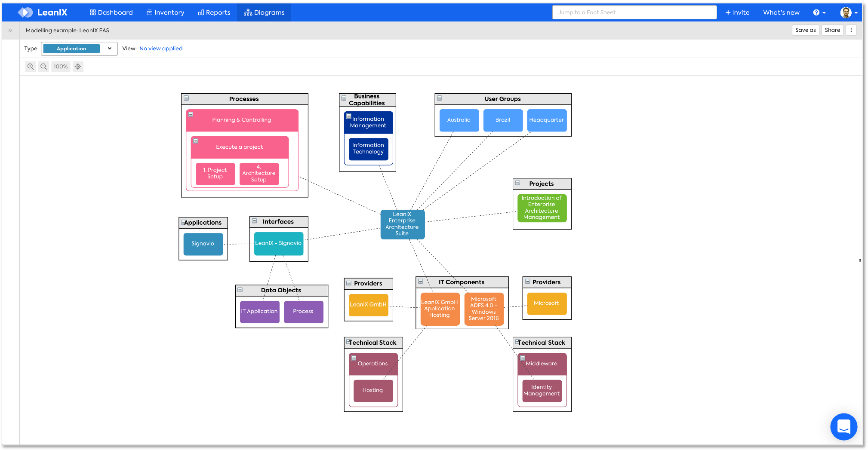The width and height of the screenshot is (868, 450).
Task: Collapse Technical Stack group containing Operations
Action: 348,342
